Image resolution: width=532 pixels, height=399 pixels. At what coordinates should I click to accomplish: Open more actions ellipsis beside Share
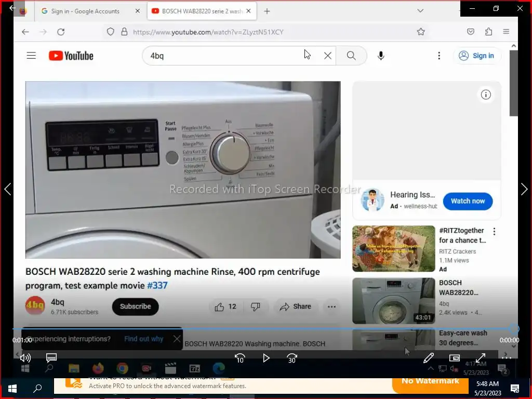click(x=331, y=307)
